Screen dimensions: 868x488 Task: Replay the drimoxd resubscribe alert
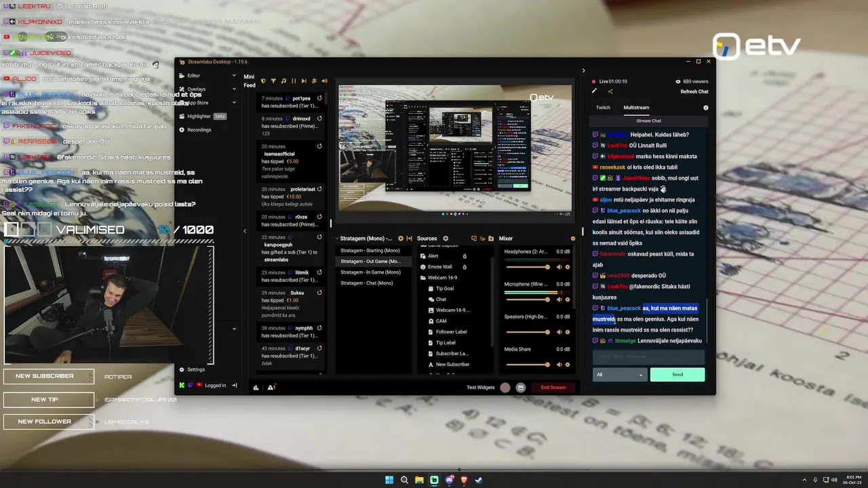click(319, 119)
